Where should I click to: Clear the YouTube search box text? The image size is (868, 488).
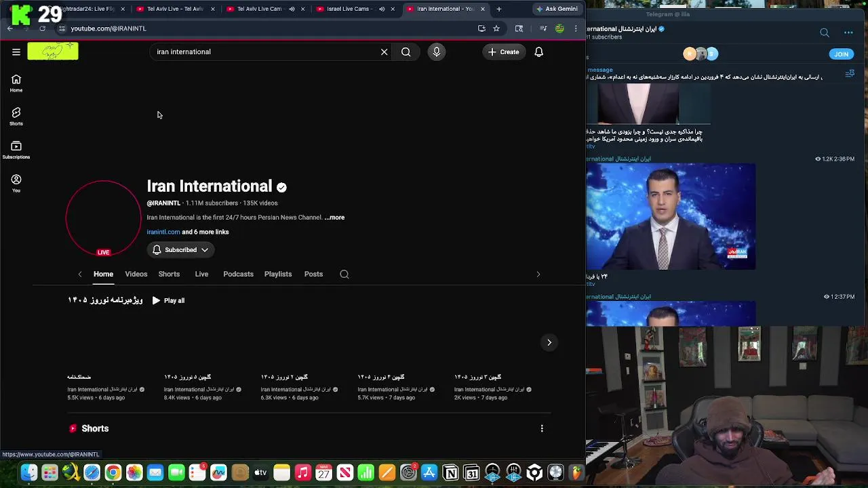[384, 52]
